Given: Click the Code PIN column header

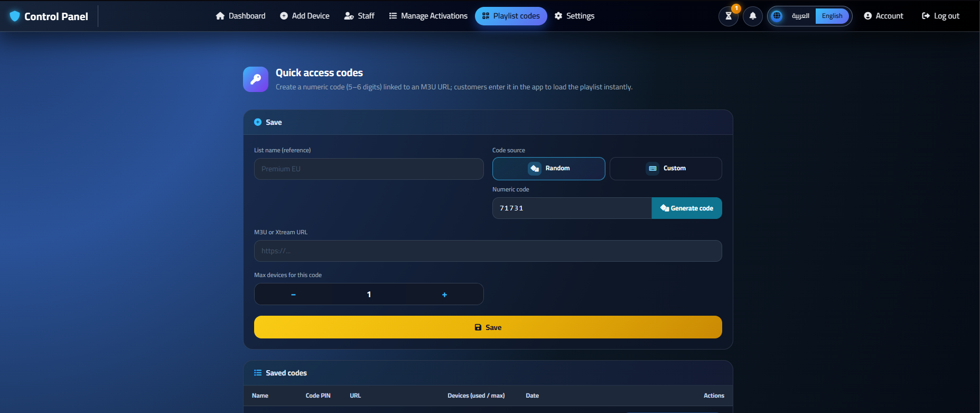Looking at the screenshot, I should pyautogui.click(x=318, y=396).
